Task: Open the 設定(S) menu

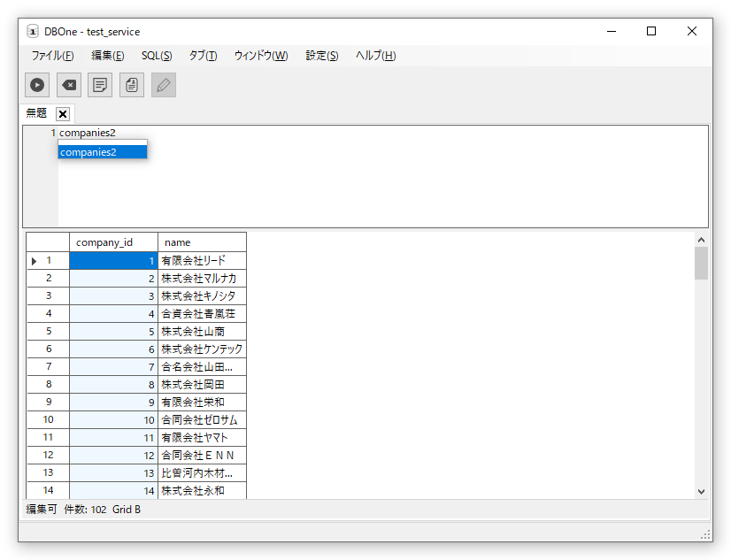Action: (x=321, y=56)
